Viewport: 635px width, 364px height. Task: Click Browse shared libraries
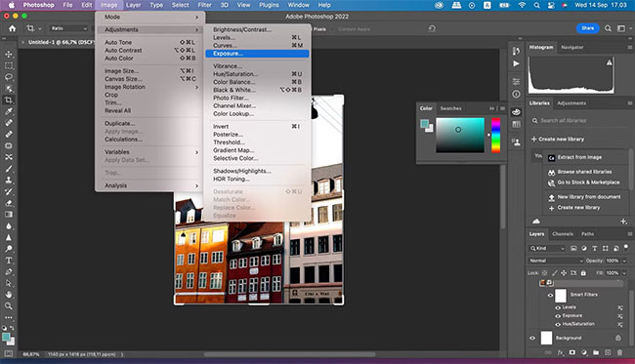point(584,172)
